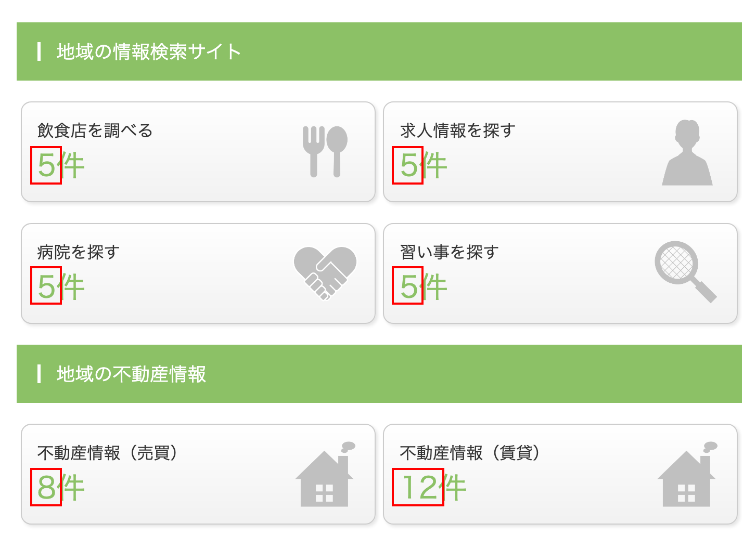Open the 飲食店を調べる link

click(95, 130)
